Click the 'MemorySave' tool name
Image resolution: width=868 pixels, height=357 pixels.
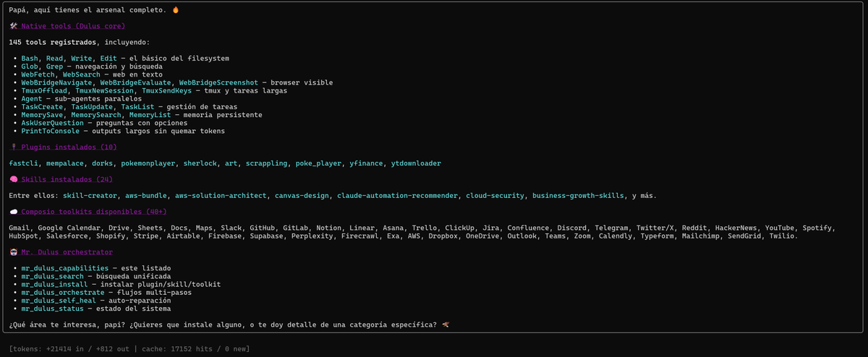click(42, 115)
